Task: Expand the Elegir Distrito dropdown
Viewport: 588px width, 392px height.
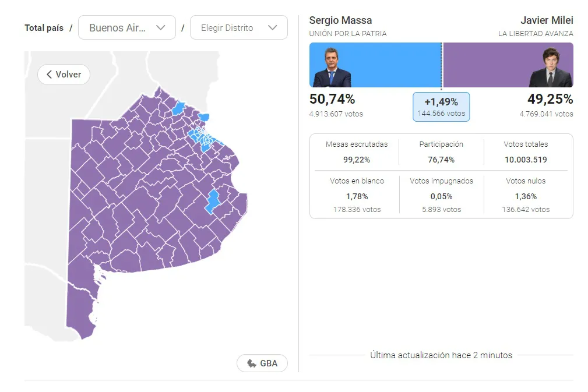Action: (239, 27)
